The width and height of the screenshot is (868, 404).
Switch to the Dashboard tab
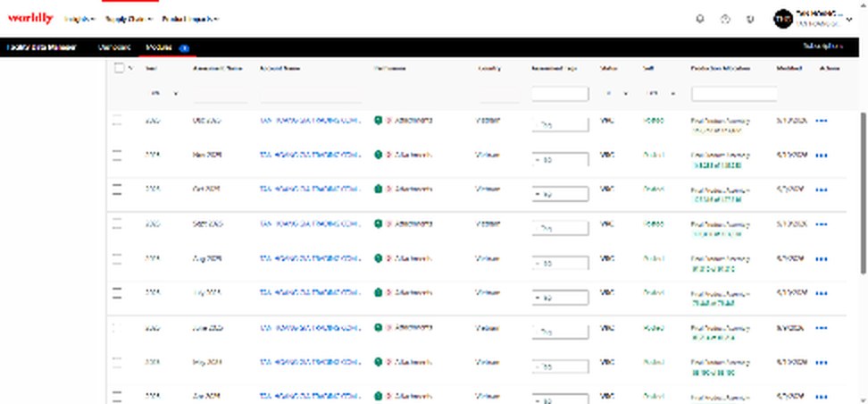click(x=114, y=47)
